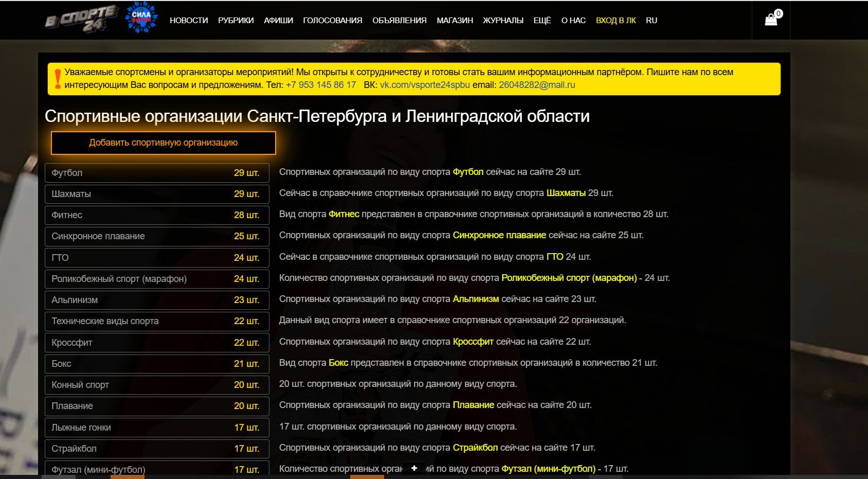
Task: Click the yellow Шахматы link in description
Action: point(566,193)
